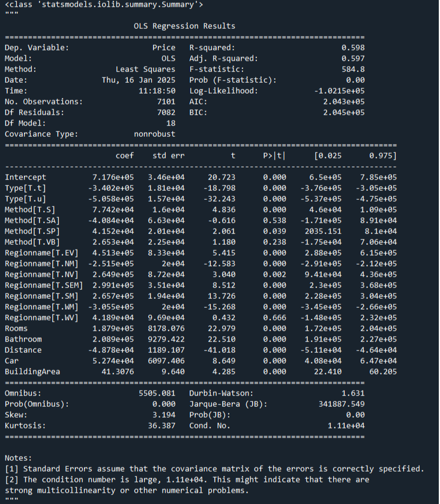Click the "coef" column header
The width and height of the screenshot is (440, 504).
click(x=124, y=156)
